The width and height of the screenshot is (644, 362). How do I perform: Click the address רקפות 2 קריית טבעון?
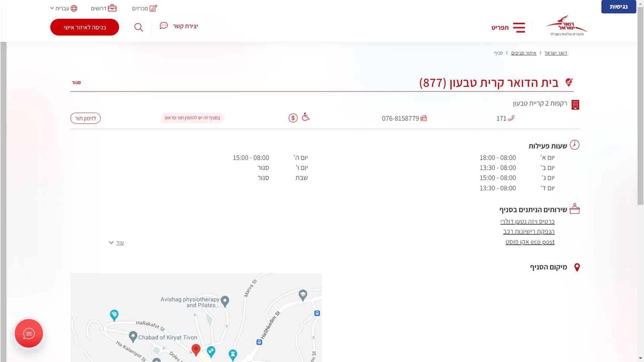540,103
